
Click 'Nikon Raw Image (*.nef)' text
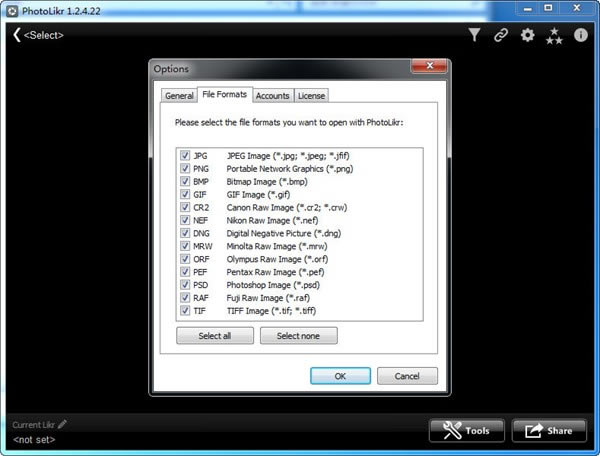coord(272,220)
